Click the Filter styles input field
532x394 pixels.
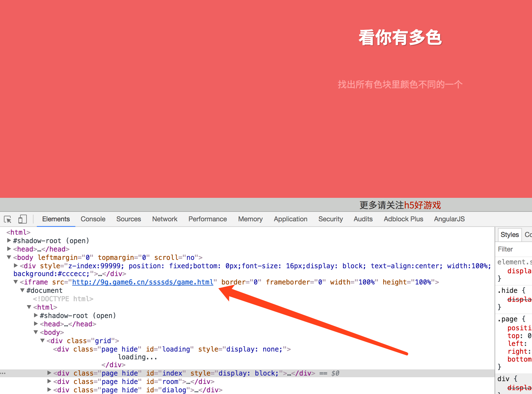514,249
